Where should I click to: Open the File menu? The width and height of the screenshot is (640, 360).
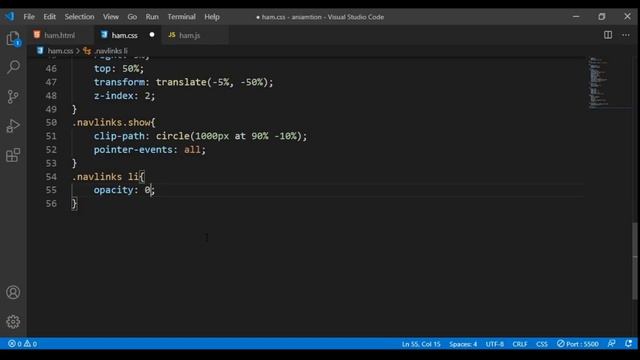29,17
